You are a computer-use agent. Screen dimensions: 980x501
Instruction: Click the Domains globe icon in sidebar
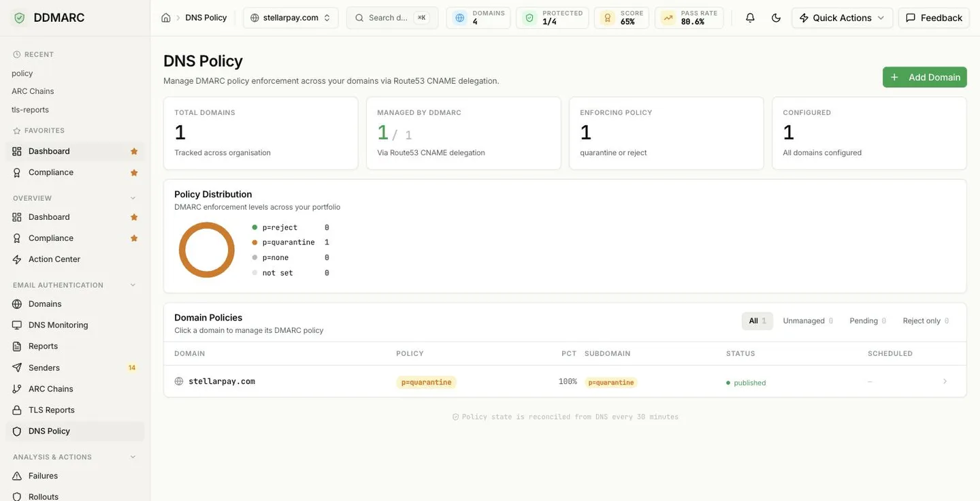[x=17, y=304]
